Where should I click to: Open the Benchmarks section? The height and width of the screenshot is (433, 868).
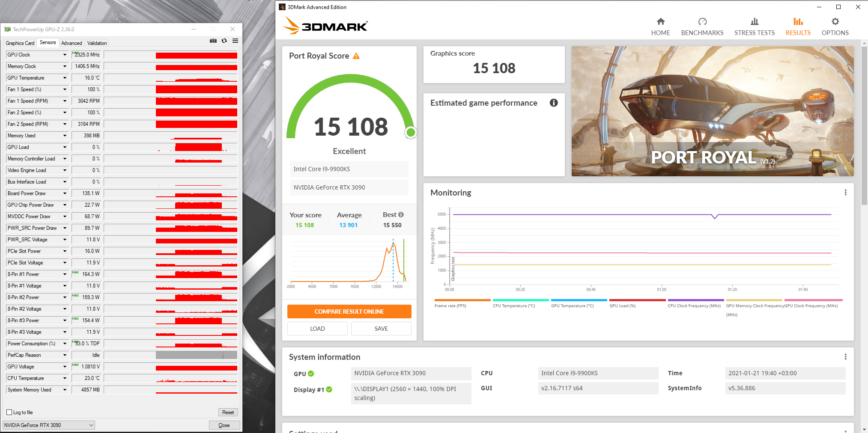tap(702, 27)
